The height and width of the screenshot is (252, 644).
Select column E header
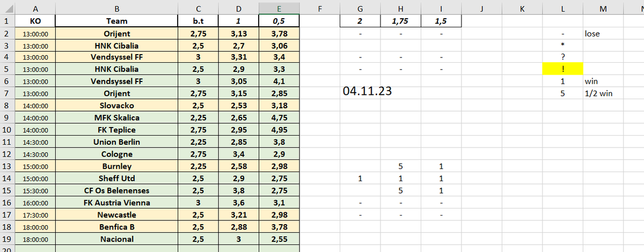(x=279, y=8)
